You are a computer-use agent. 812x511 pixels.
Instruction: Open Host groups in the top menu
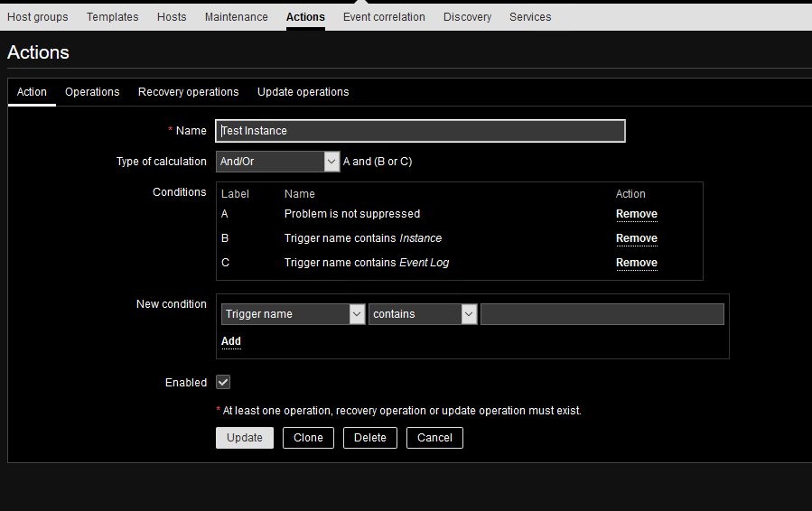37,17
